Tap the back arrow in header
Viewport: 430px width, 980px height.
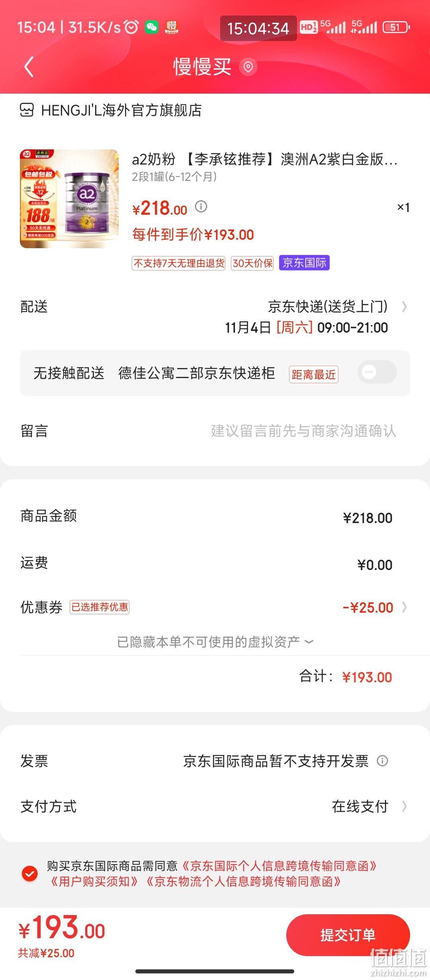point(29,67)
